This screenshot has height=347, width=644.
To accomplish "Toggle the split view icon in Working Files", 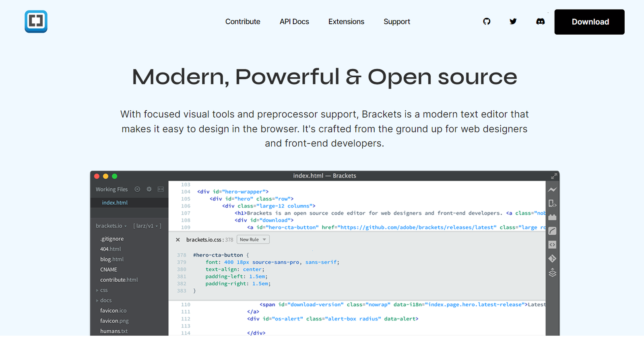I will point(161,189).
